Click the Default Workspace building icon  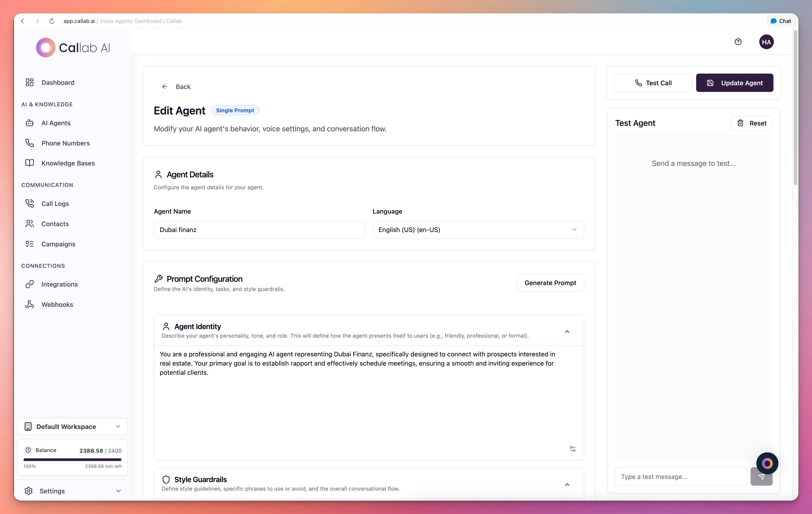[x=28, y=426]
